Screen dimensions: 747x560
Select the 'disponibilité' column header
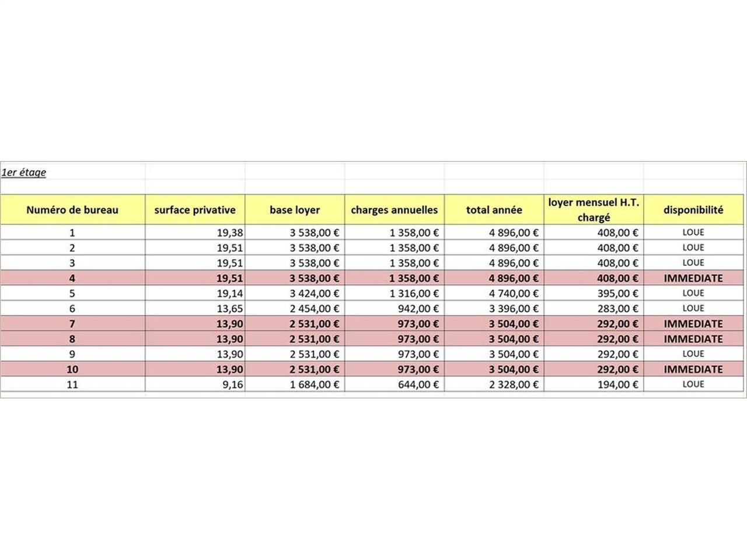click(693, 210)
